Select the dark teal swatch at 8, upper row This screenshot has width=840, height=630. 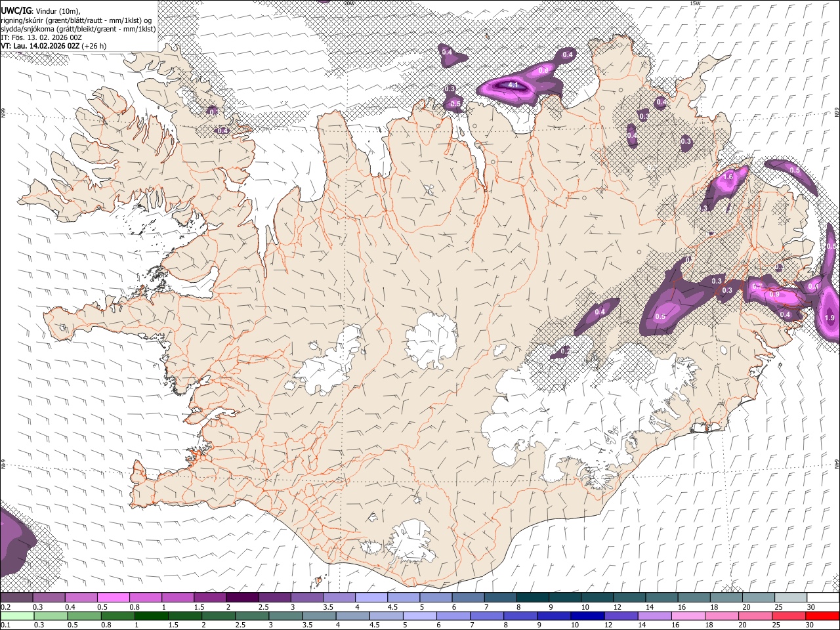point(532,598)
